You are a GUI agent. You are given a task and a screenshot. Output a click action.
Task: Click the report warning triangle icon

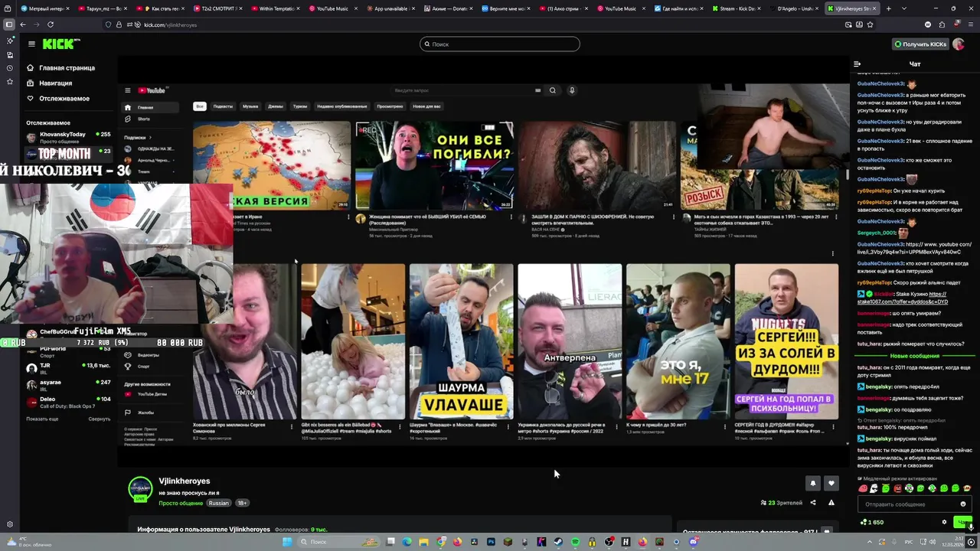[831, 503]
